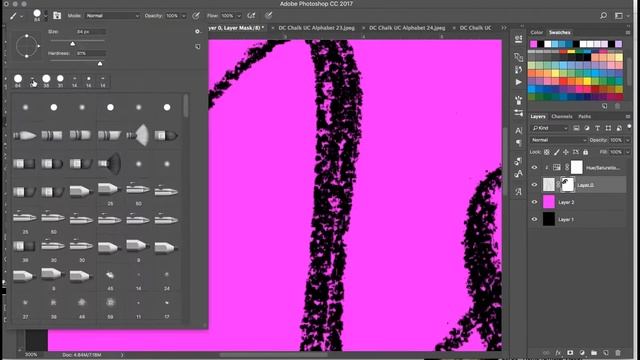Image resolution: width=640 pixels, height=360 pixels.
Task: Create new swatch of foreground color
Action: (x=604, y=106)
